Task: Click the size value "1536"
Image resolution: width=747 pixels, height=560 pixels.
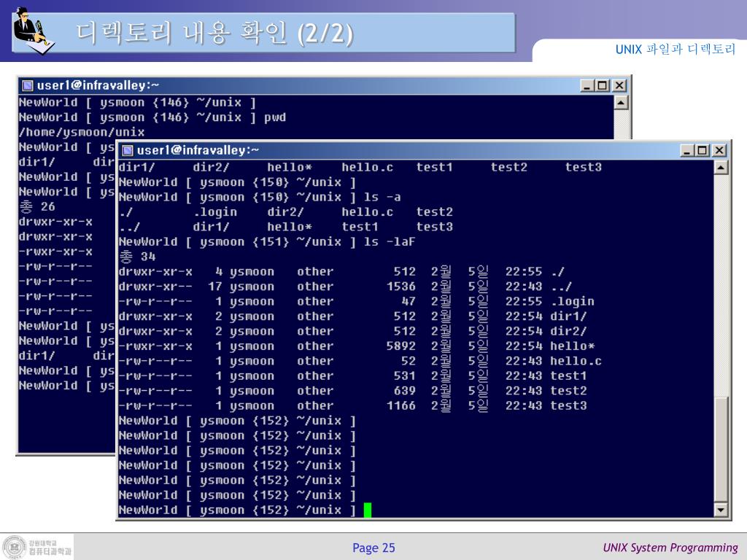Action: [400, 287]
